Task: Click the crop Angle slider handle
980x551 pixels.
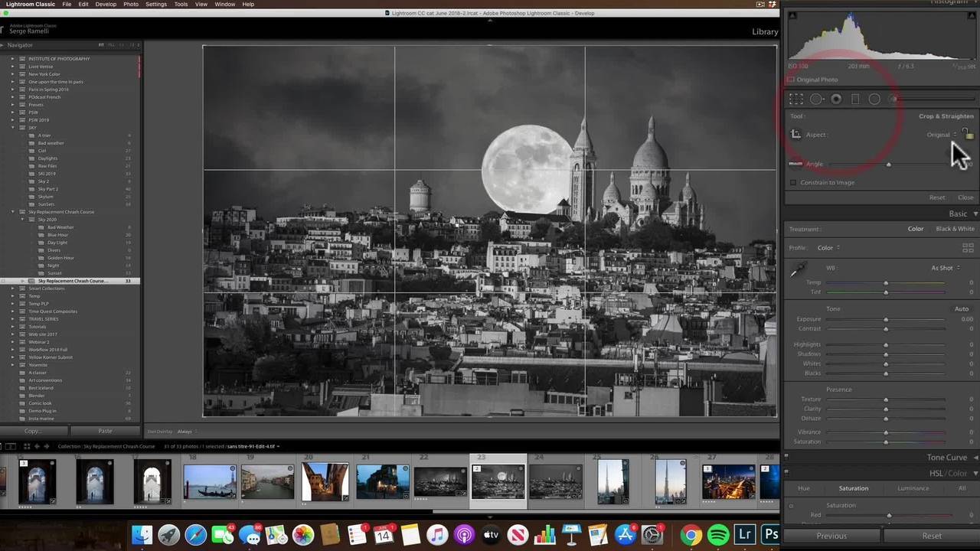Action: point(888,164)
